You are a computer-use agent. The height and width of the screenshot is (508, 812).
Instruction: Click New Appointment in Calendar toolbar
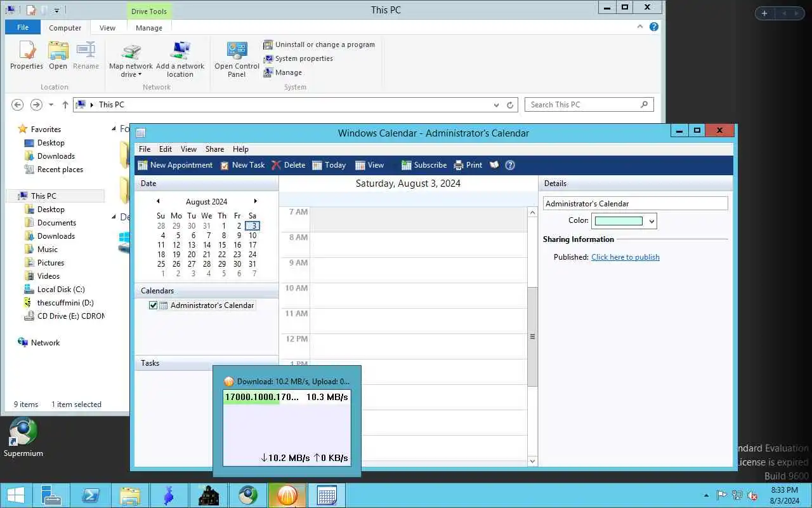tap(175, 165)
